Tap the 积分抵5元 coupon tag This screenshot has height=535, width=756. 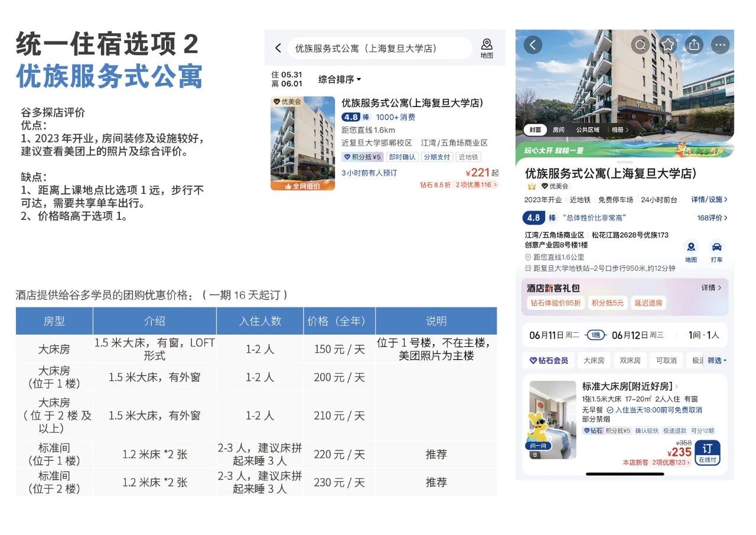(608, 303)
